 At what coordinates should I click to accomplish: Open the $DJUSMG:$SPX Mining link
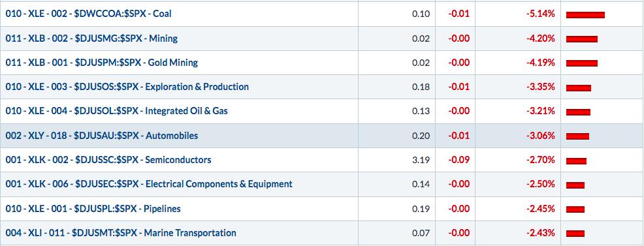(x=91, y=38)
